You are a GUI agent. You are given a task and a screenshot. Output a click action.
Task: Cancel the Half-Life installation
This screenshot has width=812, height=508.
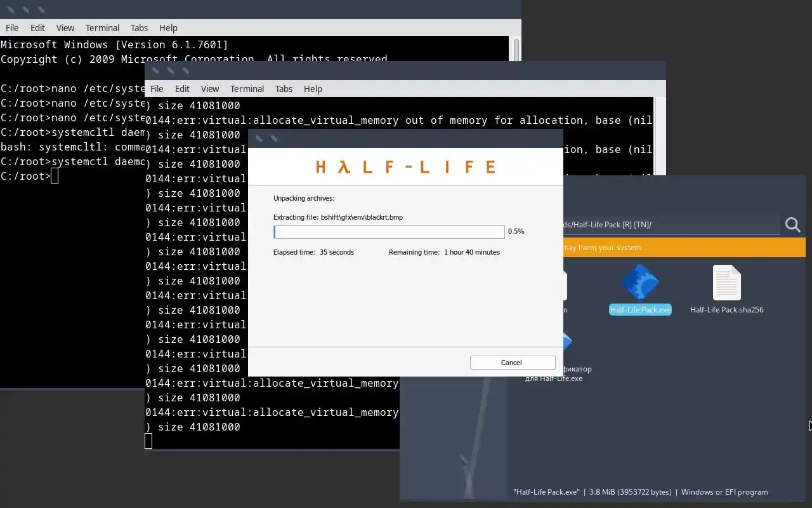pyautogui.click(x=513, y=363)
